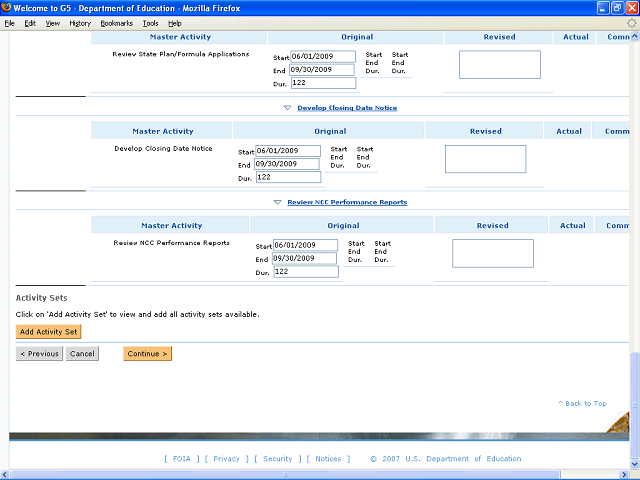The width and height of the screenshot is (640, 480).
Task: Open the Tools menu
Action: click(x=149, y=22)
